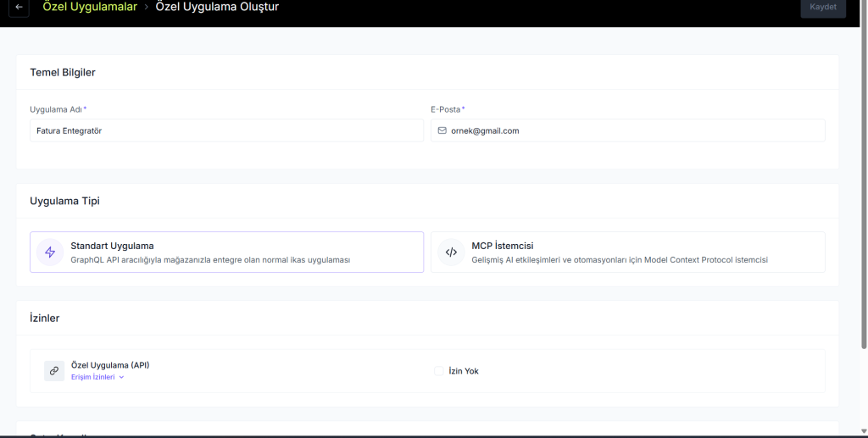Click the Kaydet save button
This screenshot has height=438, width=868.
click(x=822, y=7)
